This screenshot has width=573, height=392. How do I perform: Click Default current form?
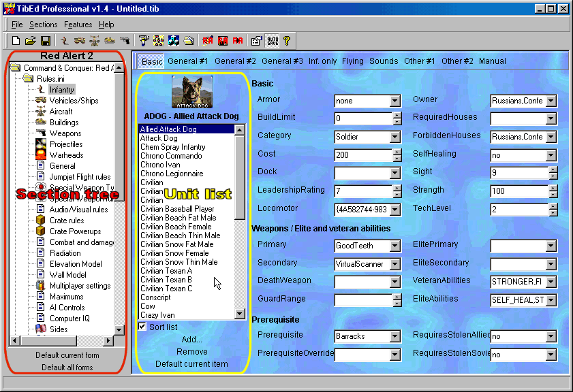point(67,355)
